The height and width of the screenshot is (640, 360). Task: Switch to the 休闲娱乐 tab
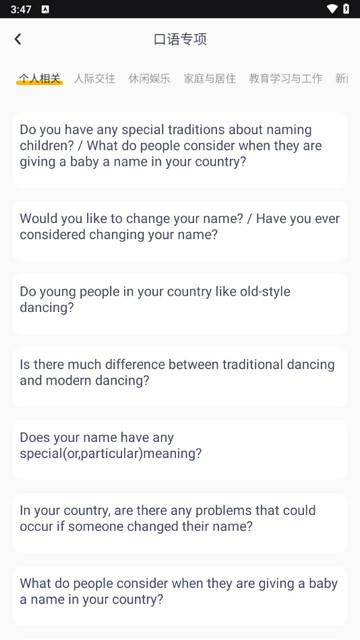point(149,78)
